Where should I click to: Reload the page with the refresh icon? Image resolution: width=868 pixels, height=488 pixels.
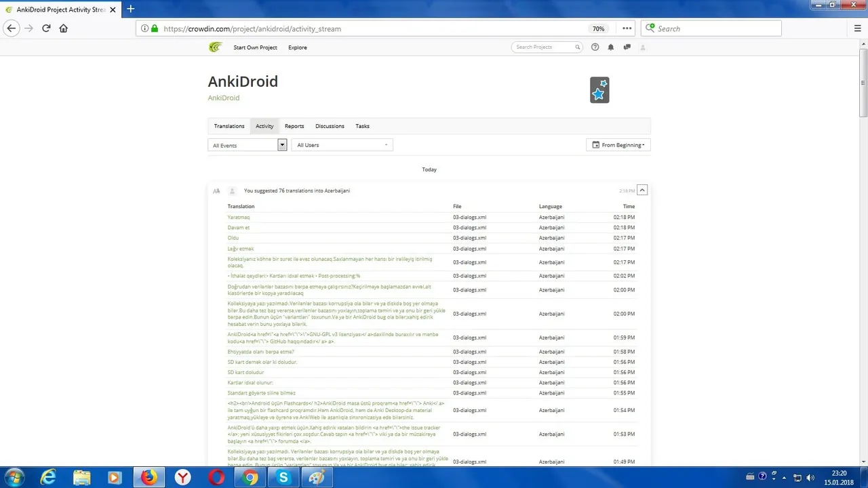coord(46,28)
